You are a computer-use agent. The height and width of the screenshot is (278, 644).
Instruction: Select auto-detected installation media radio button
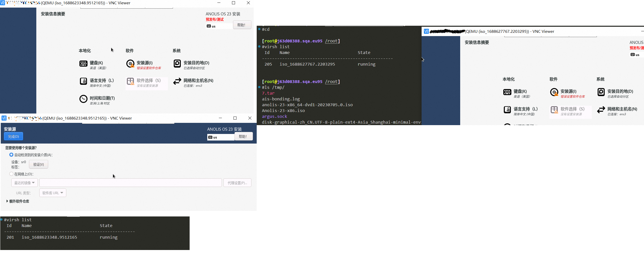point(11,155)
